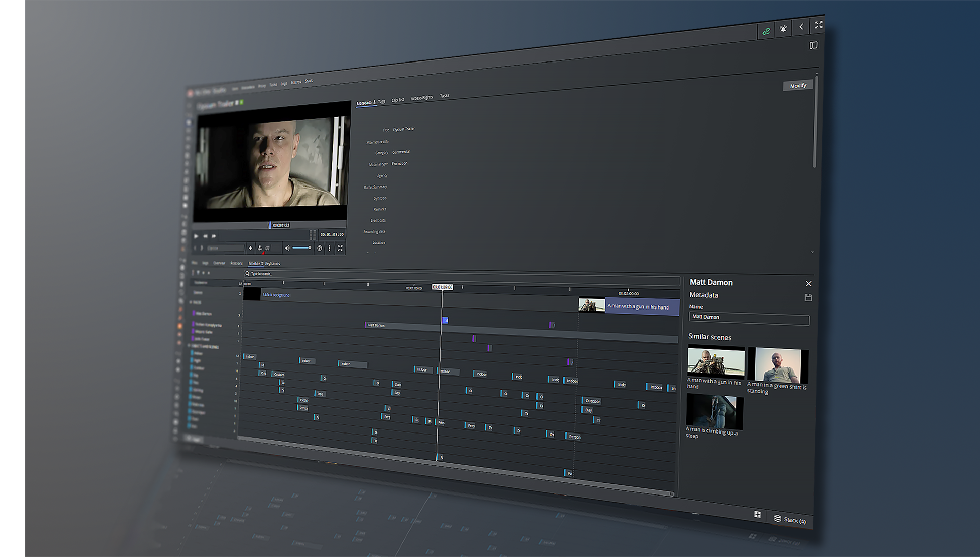The height and width of the screenshot is (557, 980).
Task: Open the Stack (4) button
Action: [x=790, y=520]
